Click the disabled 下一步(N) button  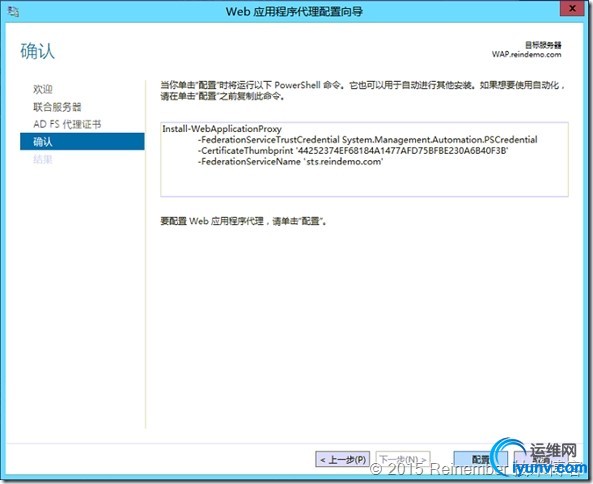403,459
